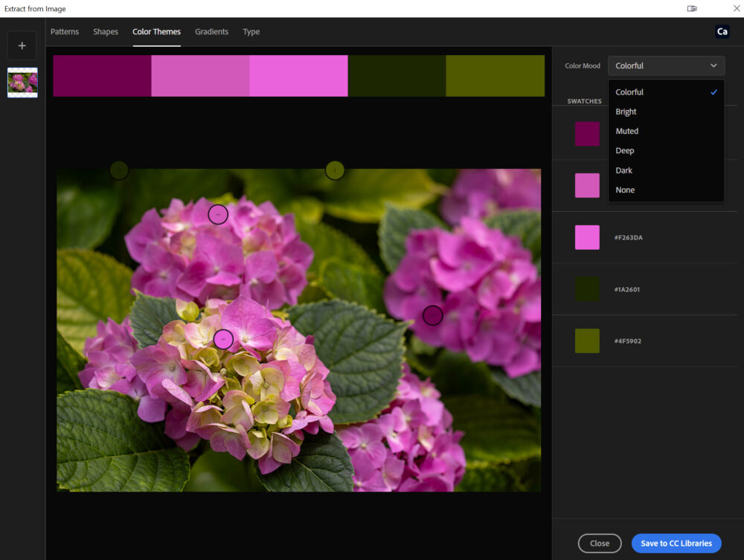The image size is (744, 560).
Task: Select the dark magenta swatch in Swatches list
Action: pyautogui.click(x=587, y=134)
